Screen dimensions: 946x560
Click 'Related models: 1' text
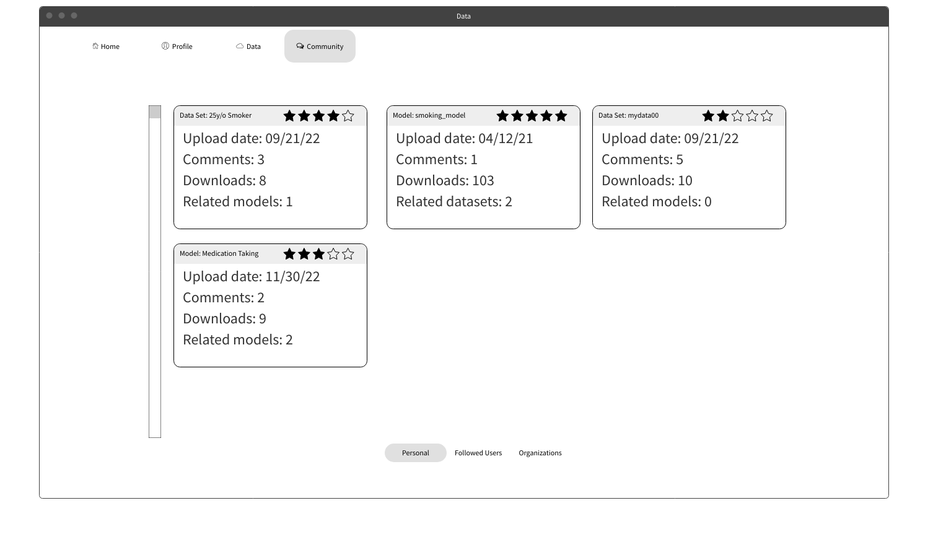pyautogui.click(x=238, y=201)
